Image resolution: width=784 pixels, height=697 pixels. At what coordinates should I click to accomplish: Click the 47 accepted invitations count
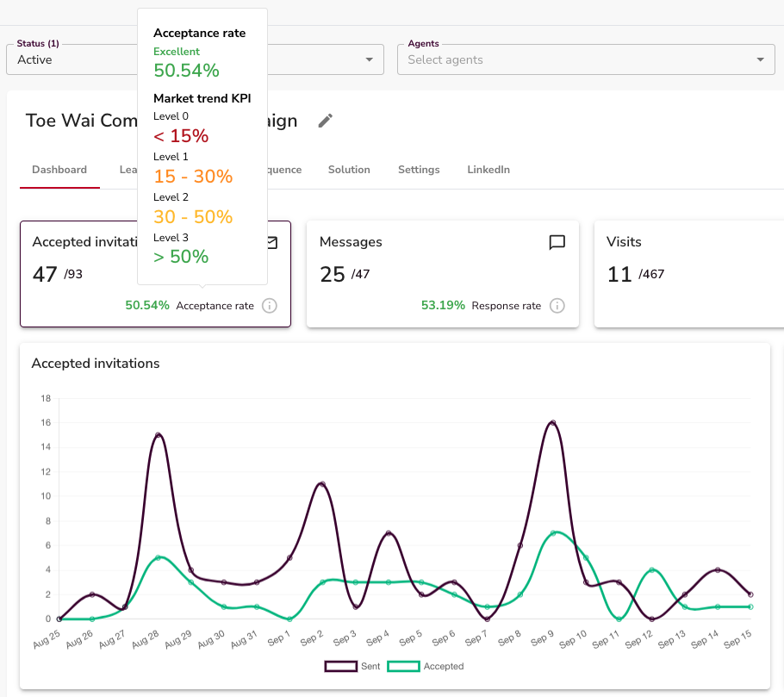pyautogui.click(x=45, y=275)
